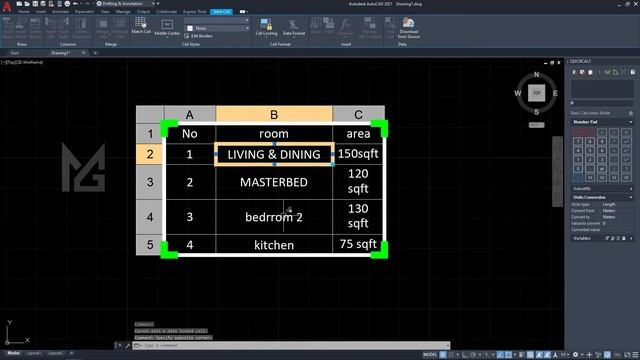The image size is (640, 360).
Task: Click the 'kitchen' table cell
Action: click(x=274, y=244)
